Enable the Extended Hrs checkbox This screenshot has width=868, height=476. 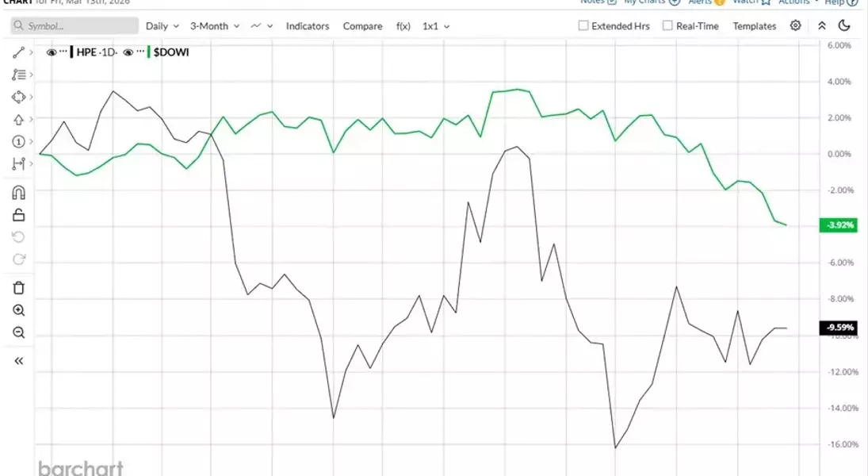(583, 26)
